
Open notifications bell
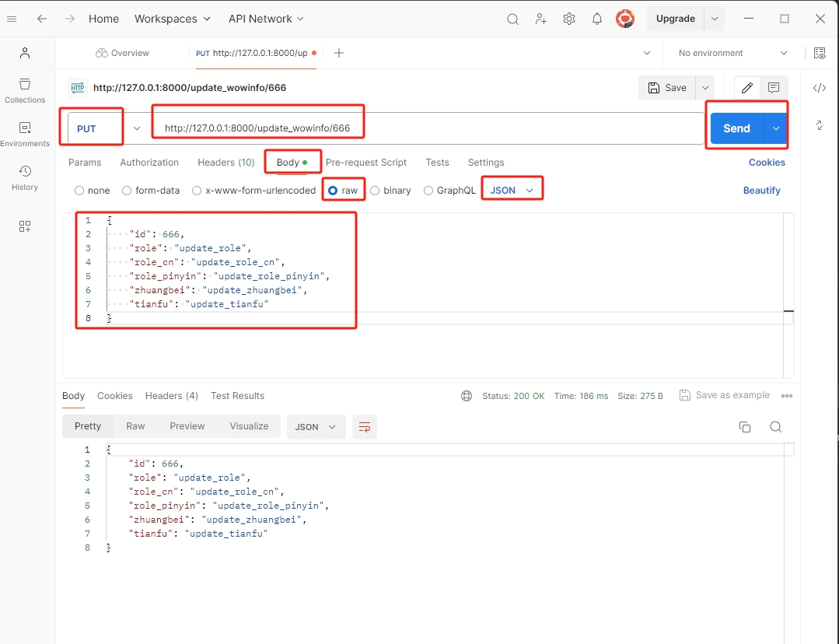[x=596, y=19]
